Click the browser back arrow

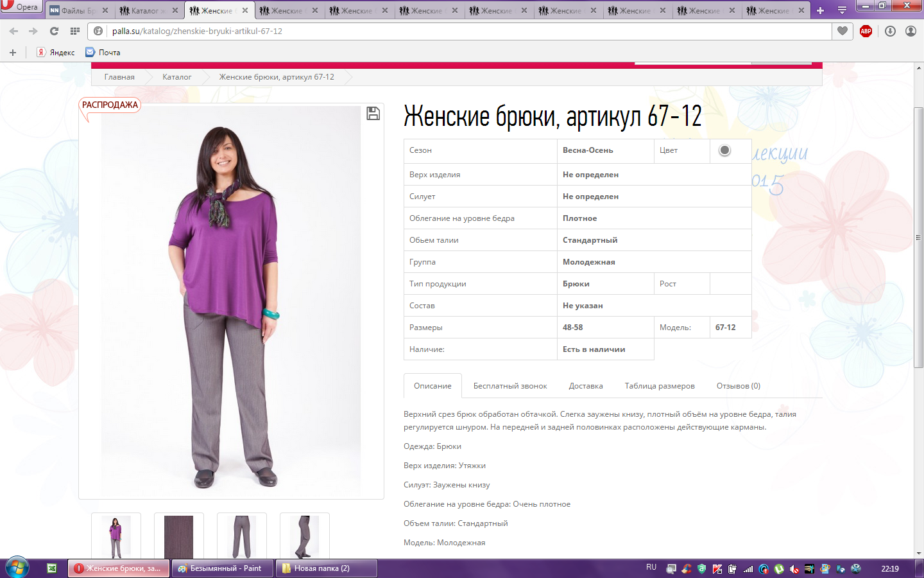click(x=13, y=31)
